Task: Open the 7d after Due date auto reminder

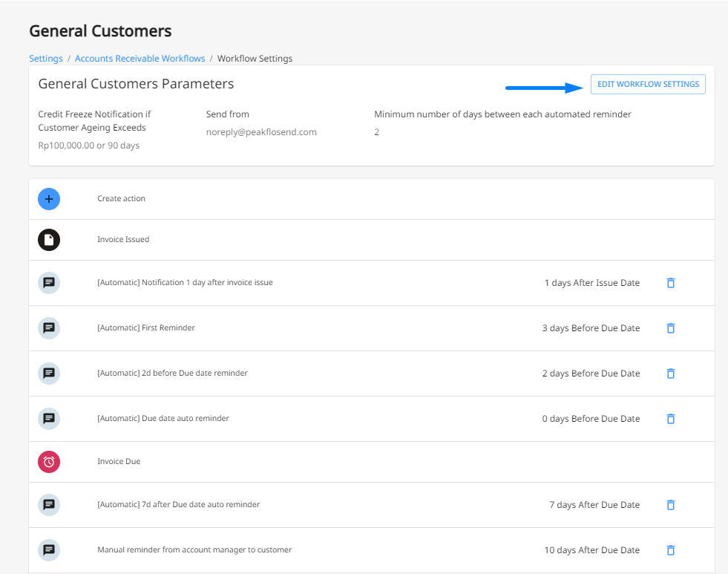Action: 178,504
